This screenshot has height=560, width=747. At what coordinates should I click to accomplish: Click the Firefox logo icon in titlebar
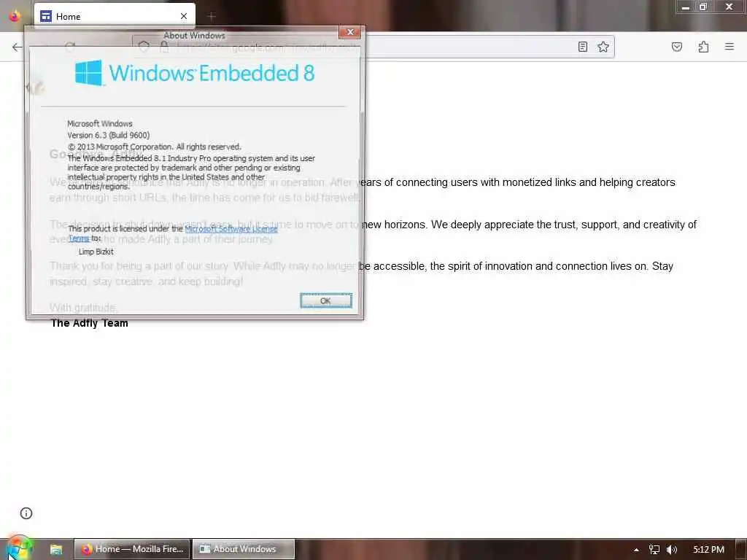15,16
